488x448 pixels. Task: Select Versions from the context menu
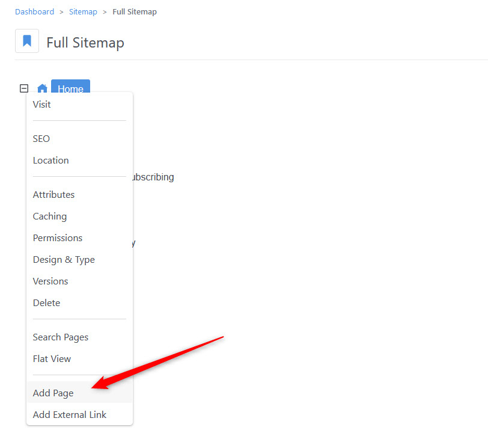[50, 281]
